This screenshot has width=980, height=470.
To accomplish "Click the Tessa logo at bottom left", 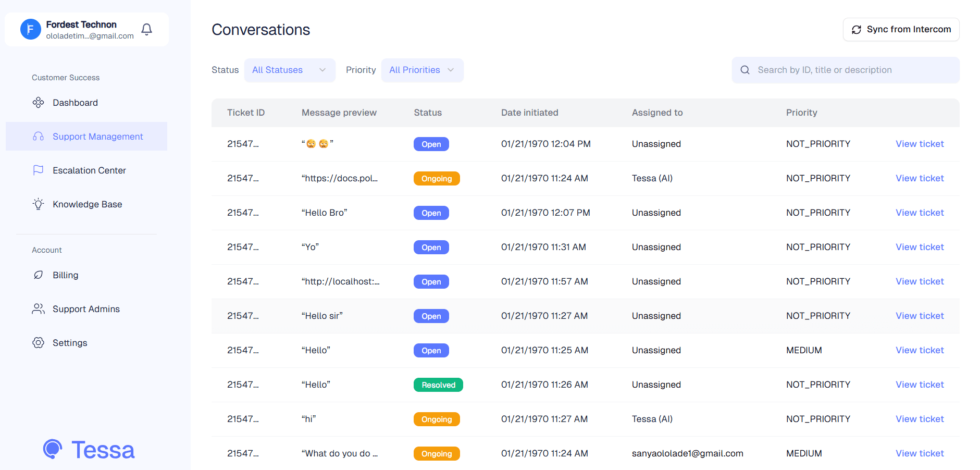I will click(x=89, y=449).
